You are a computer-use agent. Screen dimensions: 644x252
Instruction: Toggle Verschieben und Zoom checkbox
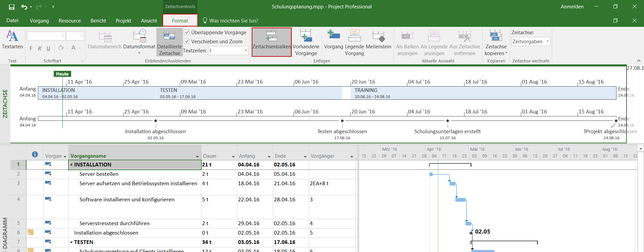point(187,42)
